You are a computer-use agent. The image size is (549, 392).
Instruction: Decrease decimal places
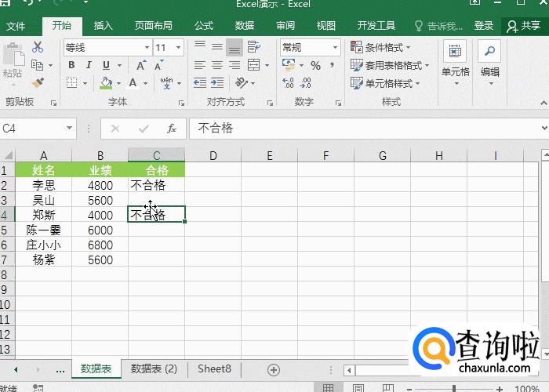point(305,83)
